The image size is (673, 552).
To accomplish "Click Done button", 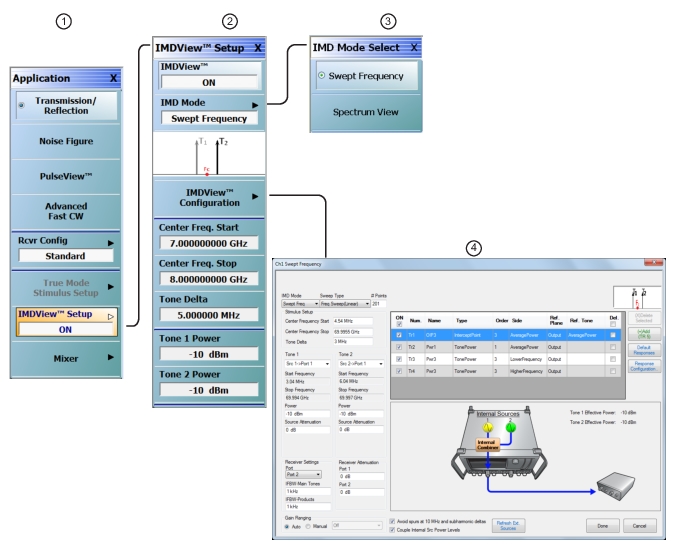I will click(x=603, y=526).
